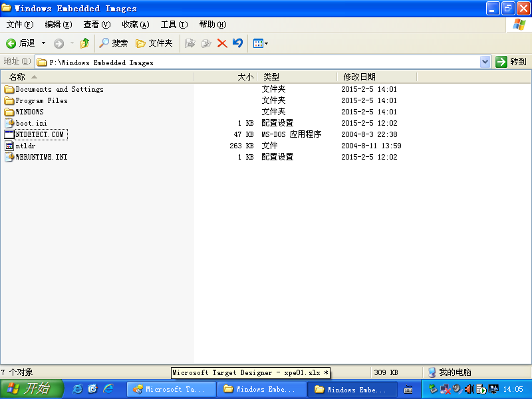Click the red Delete X icon

222,43
